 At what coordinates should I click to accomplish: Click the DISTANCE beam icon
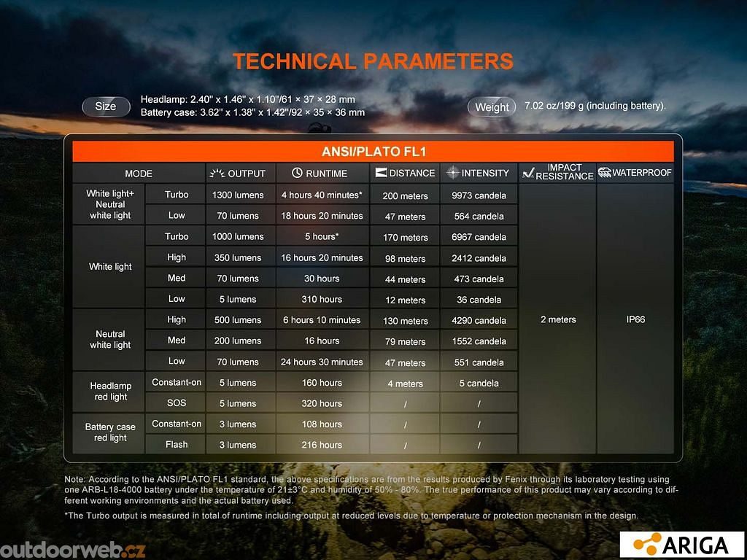pos(380,173)
